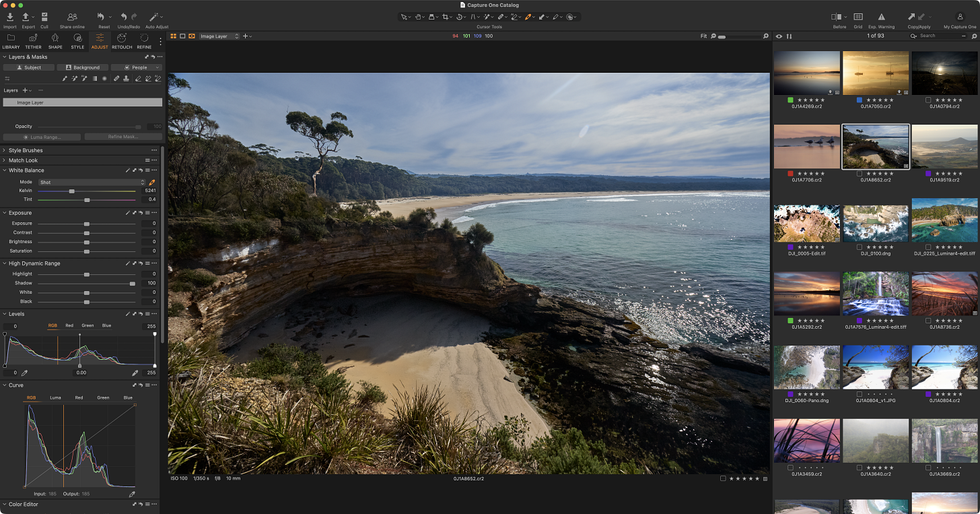Click the Background mask button
980x514 pixels.
[82, 67]
